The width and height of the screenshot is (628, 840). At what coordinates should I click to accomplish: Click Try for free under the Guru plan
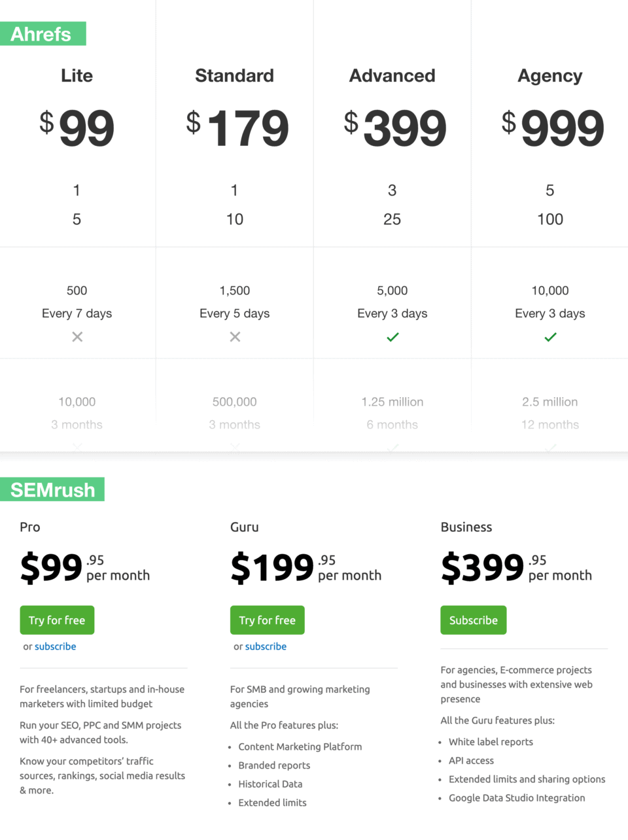[x=267, y=620]
